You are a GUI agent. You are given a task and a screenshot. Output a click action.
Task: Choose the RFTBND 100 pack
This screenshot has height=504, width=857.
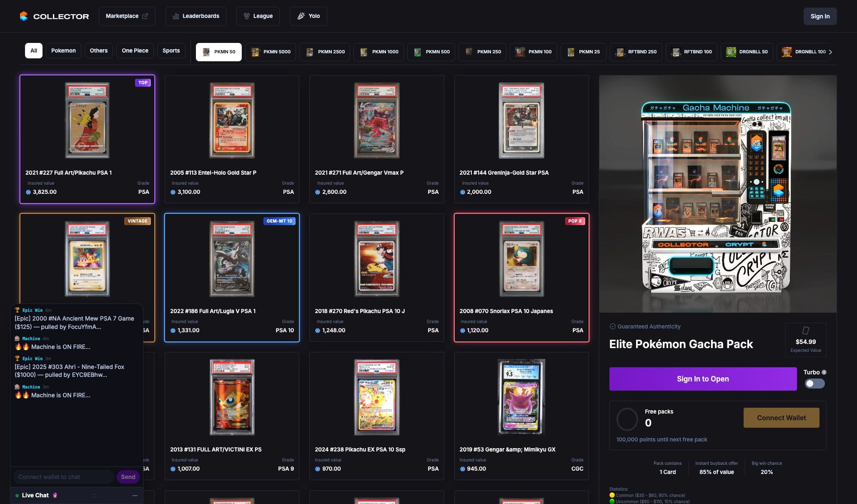pyautogui.click(x=692, y=52)
